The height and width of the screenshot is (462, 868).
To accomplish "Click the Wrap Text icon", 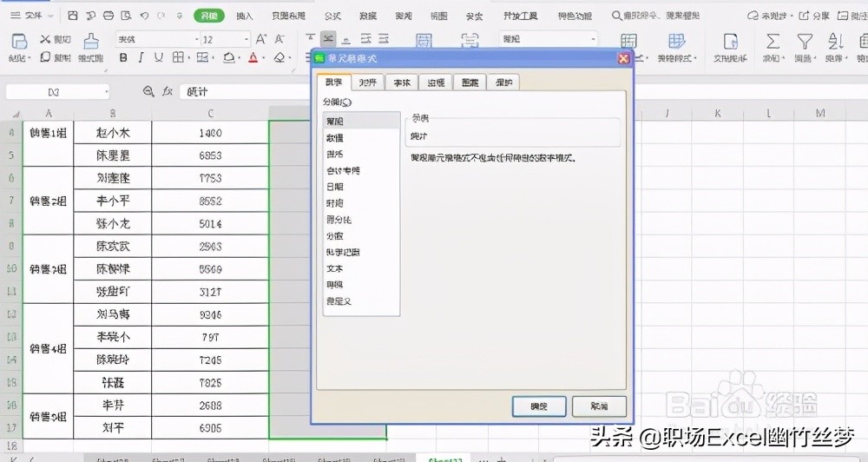I will point(470,41).
